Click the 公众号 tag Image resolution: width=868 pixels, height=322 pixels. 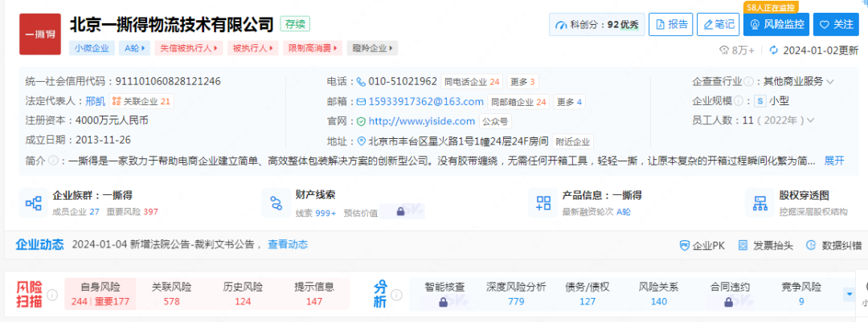click(495, 122)
